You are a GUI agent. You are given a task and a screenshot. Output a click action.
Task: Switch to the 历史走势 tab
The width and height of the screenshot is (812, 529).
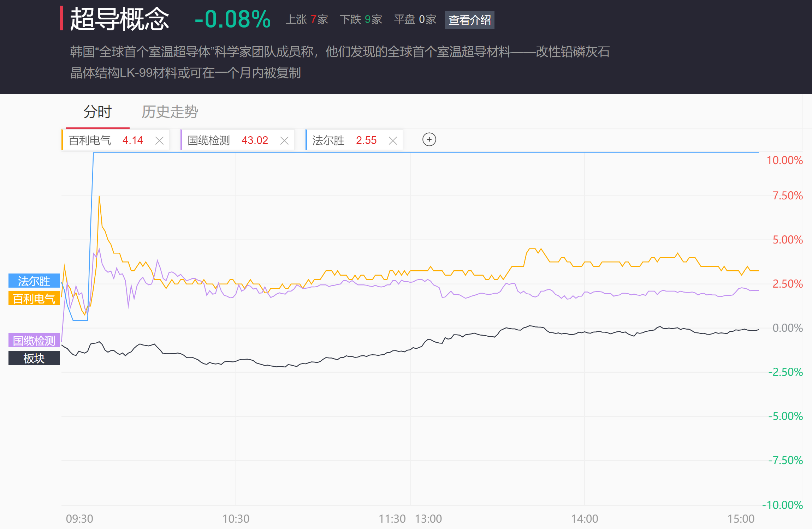[170, 112]
